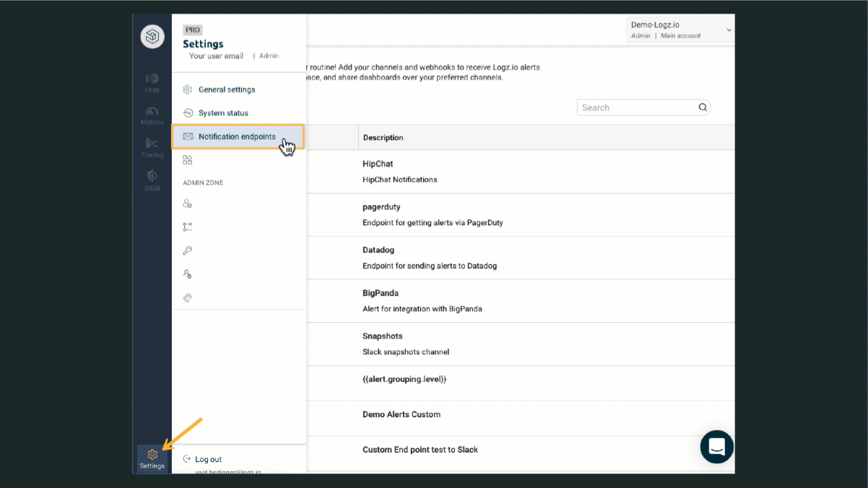Click the user-with-lock icon in Admin Zone
Screen dimensions: 868x488
tap(188, 274)
